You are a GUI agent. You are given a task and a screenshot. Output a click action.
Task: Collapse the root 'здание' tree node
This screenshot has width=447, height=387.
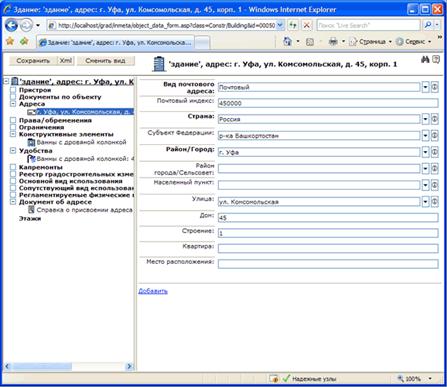coord(6,81)
